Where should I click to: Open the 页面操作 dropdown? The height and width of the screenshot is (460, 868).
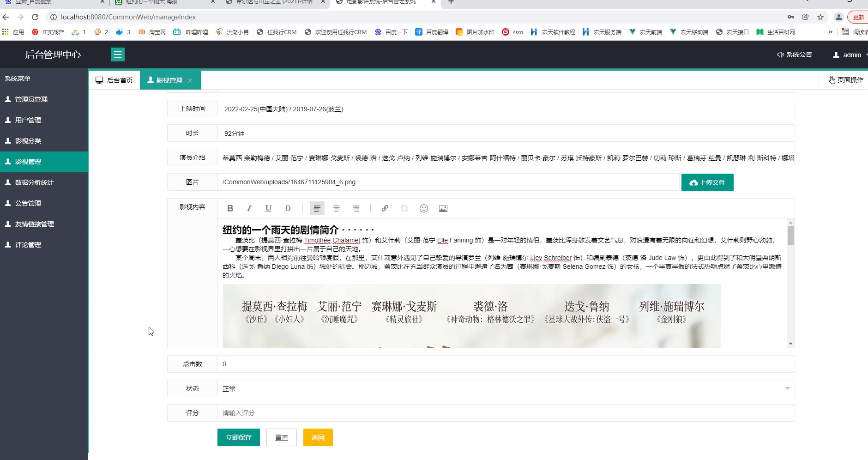point(846,80)
